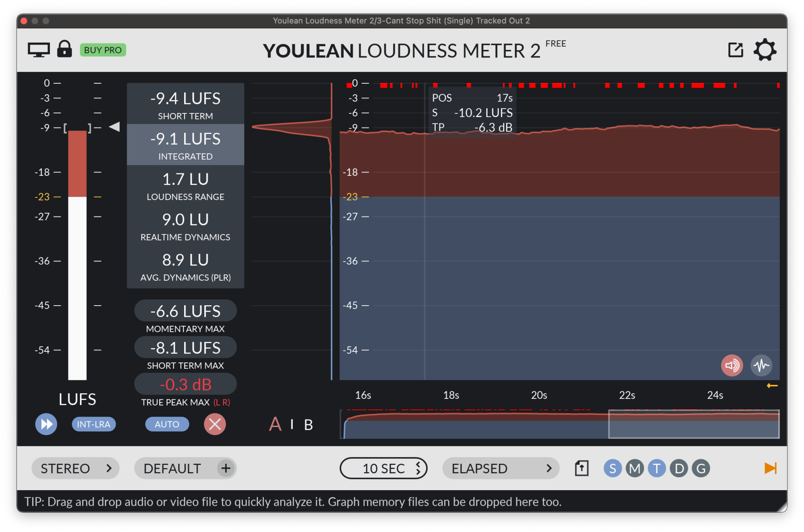Viewport: 804px width, 532px height.
Task: Toggle the M momentary graph button
Action: 635,468
